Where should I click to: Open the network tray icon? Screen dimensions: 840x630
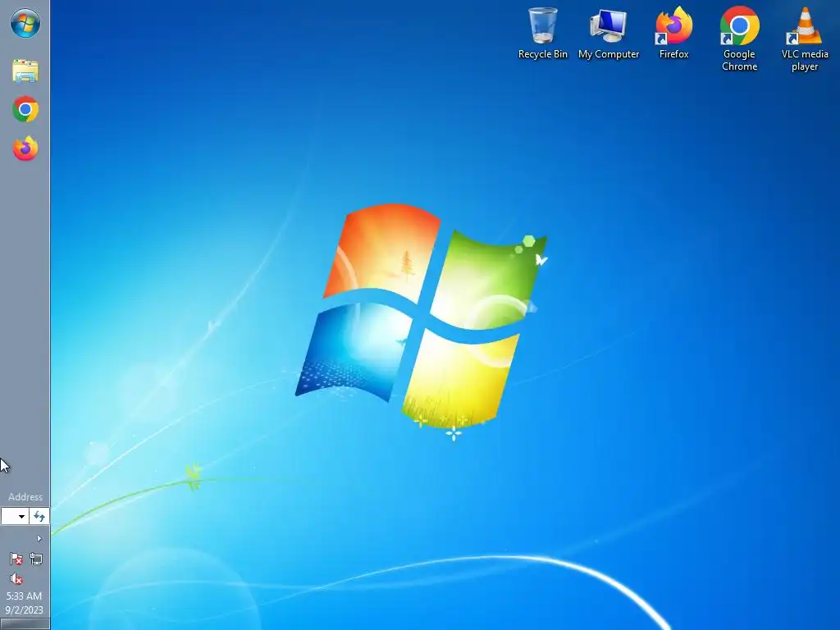click(36, 559)
